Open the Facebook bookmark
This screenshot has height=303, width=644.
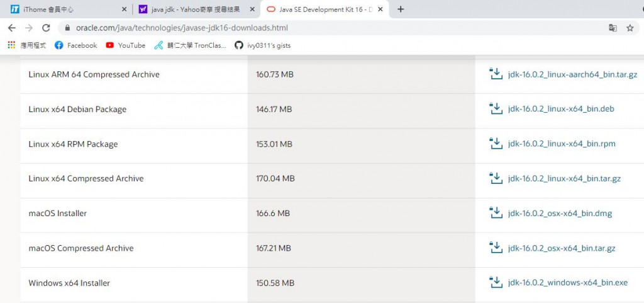click(76, 45)
